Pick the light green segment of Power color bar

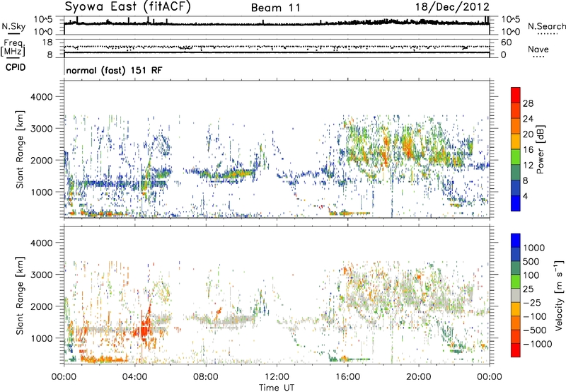tap(516, 157)
